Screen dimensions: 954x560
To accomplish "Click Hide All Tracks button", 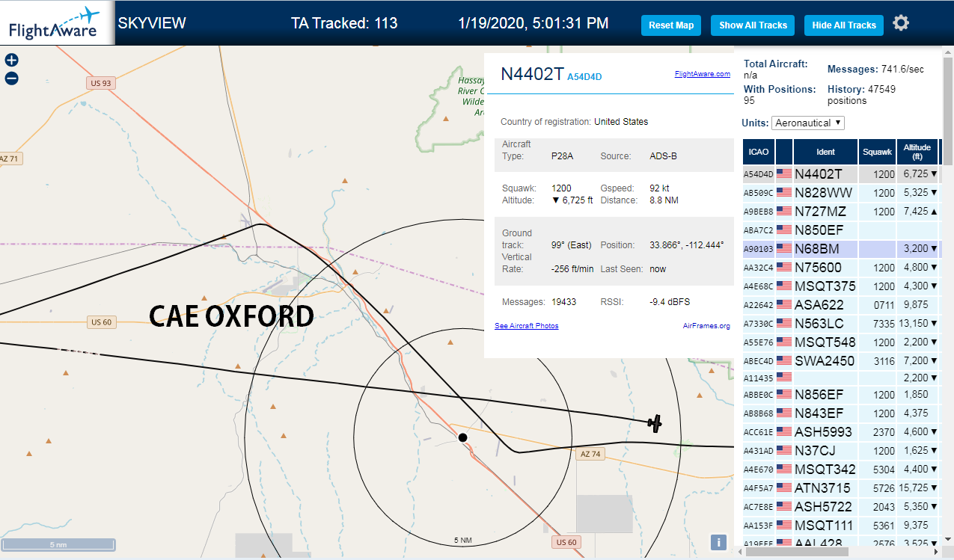I will click(844, 25).
